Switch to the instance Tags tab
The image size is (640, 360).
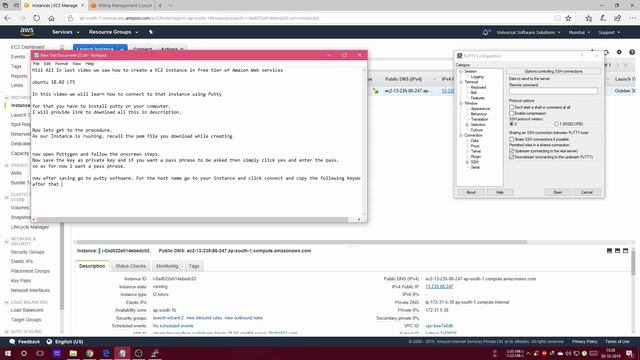coord(194,266)
